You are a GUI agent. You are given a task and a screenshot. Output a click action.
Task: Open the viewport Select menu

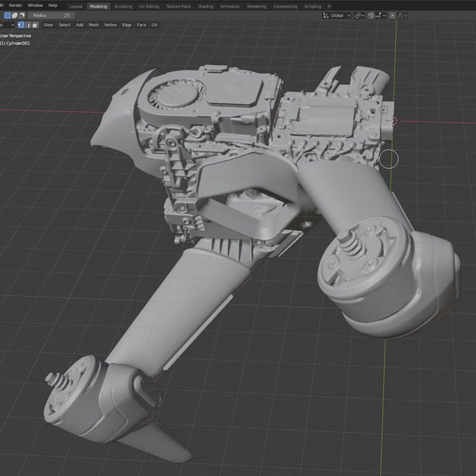64,25
